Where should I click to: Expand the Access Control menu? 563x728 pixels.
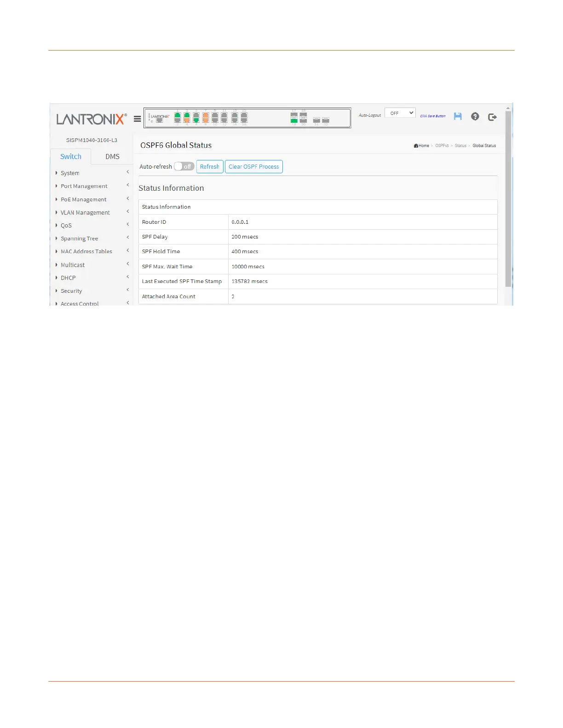point(92,303)
